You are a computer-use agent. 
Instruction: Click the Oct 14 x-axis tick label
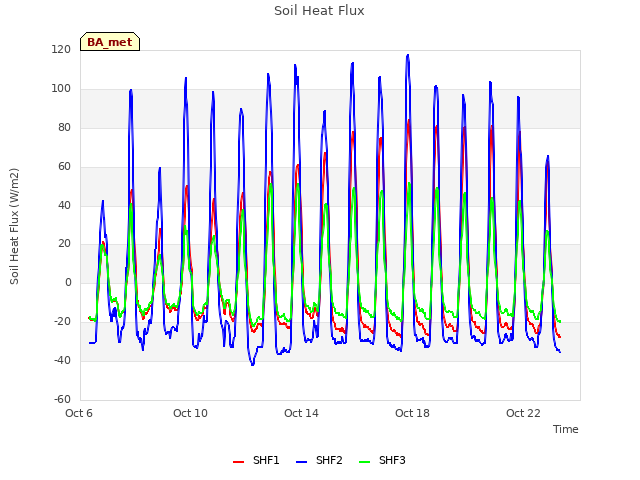point(301,413)
